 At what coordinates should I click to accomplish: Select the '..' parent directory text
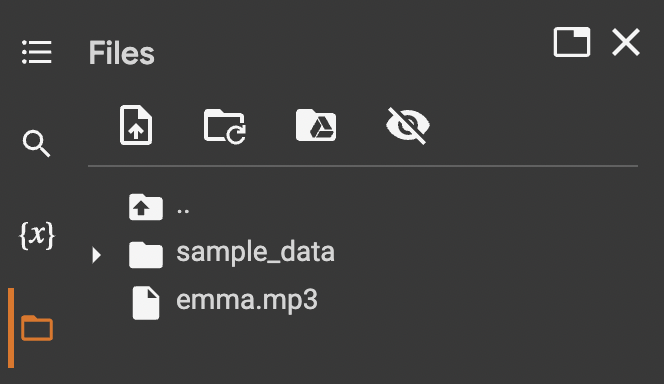(183, 210)
